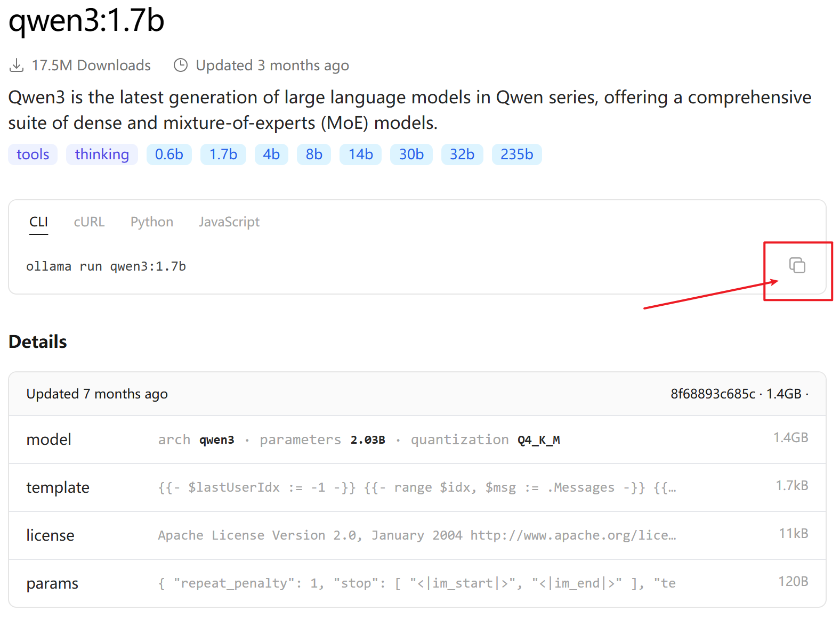
Task: Select the JavaScript tab
Action: point(229,222)
